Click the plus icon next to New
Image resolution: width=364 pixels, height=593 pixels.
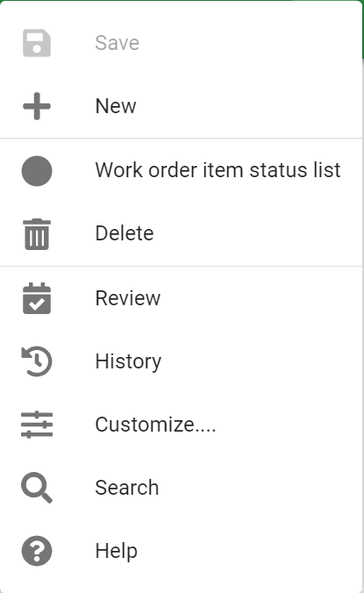pyautogui.click(x=37, y=106)
